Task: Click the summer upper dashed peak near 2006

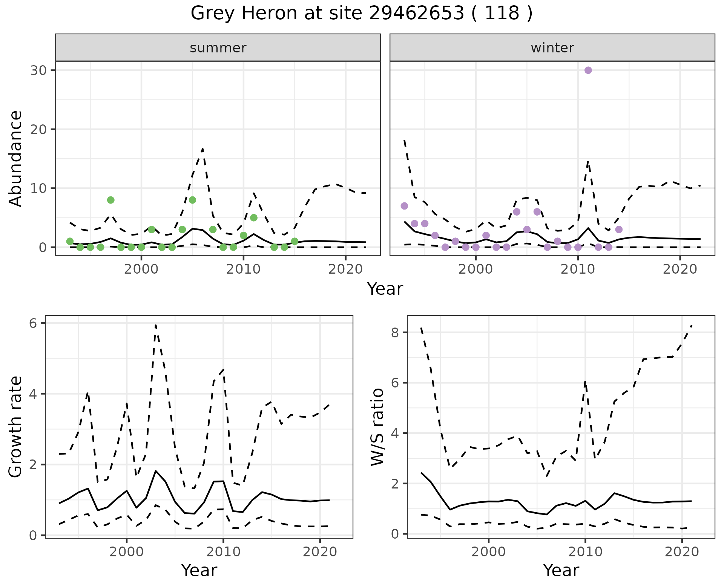Action: 202,149
